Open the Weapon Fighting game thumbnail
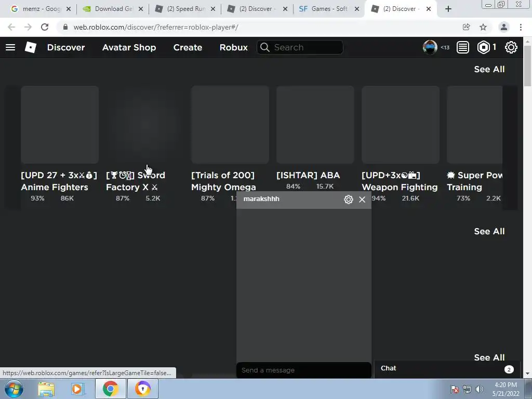 click(401, 125)
